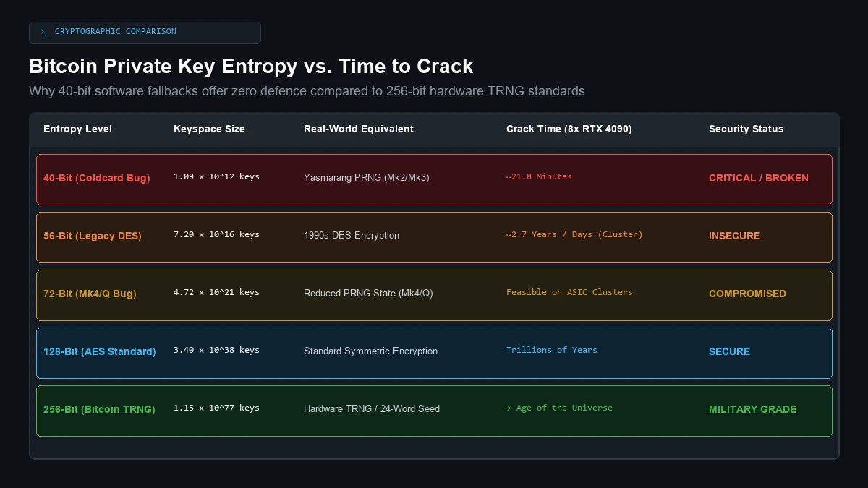This screenshot has width=868, height=488.
Task: Click the COMPROMISED status label
Action: pyautogui.click(x=747, y=294)
